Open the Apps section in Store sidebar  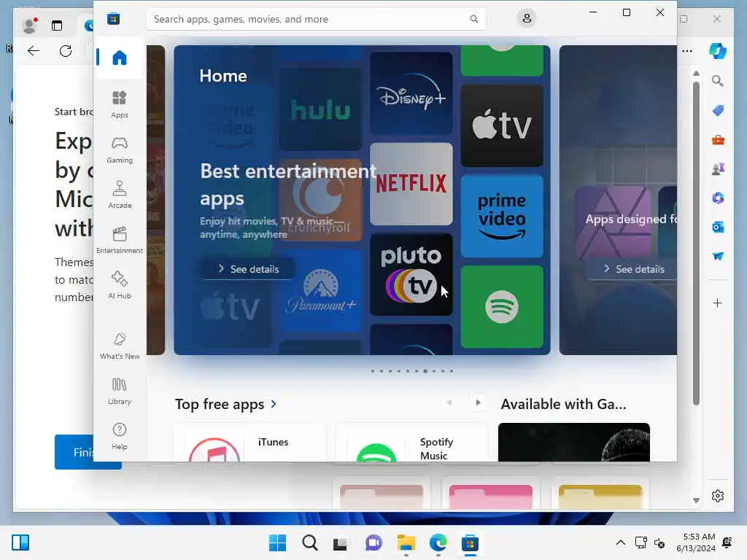point(119,104)
